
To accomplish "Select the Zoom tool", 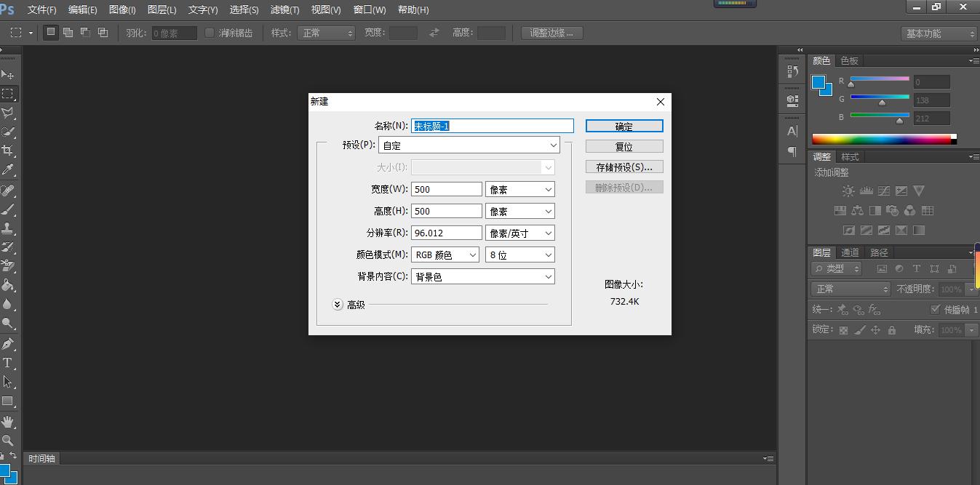I will point(9,440).
